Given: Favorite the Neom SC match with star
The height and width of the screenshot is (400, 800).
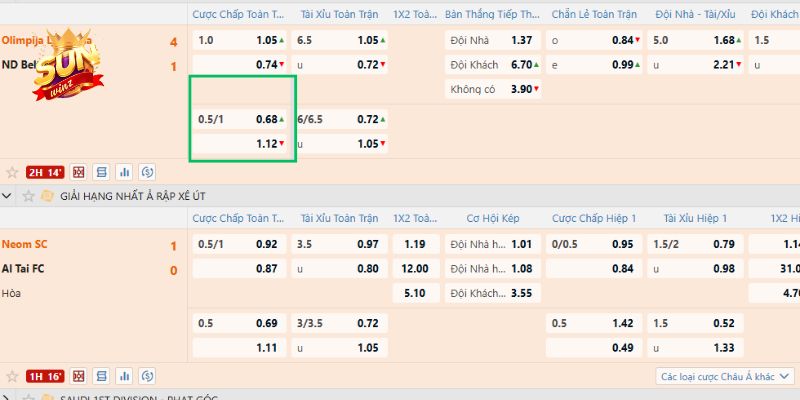Looking at the screenshot, I should pyautogui.click(x=11, y=376).
